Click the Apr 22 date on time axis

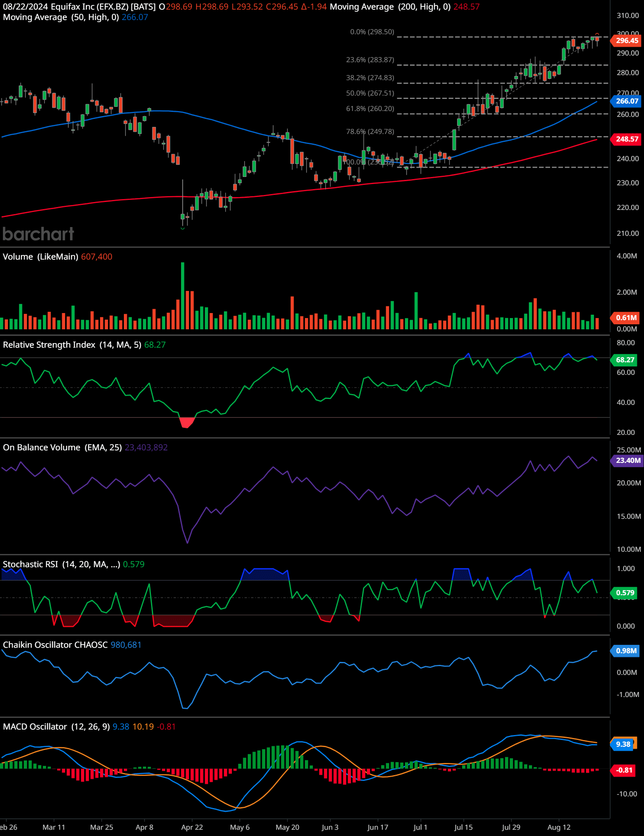(192, 827)
